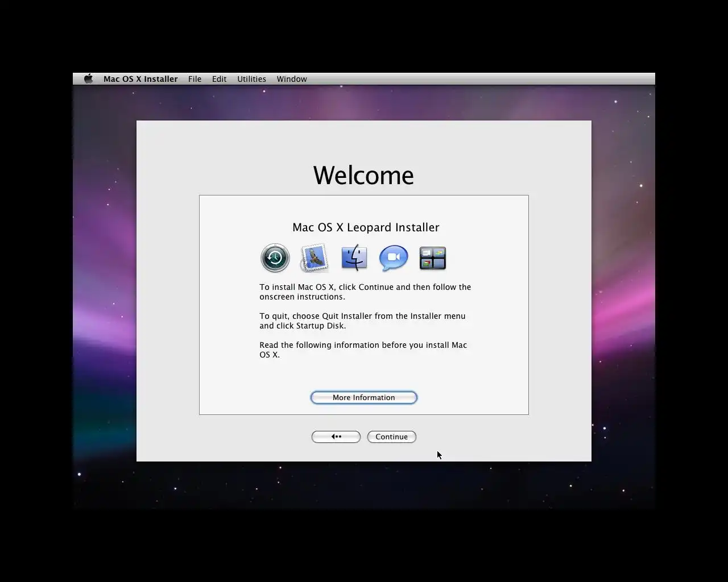Click the Time Machine icon
This screenshot has width=728, height=582.
[x=275, y=258]
